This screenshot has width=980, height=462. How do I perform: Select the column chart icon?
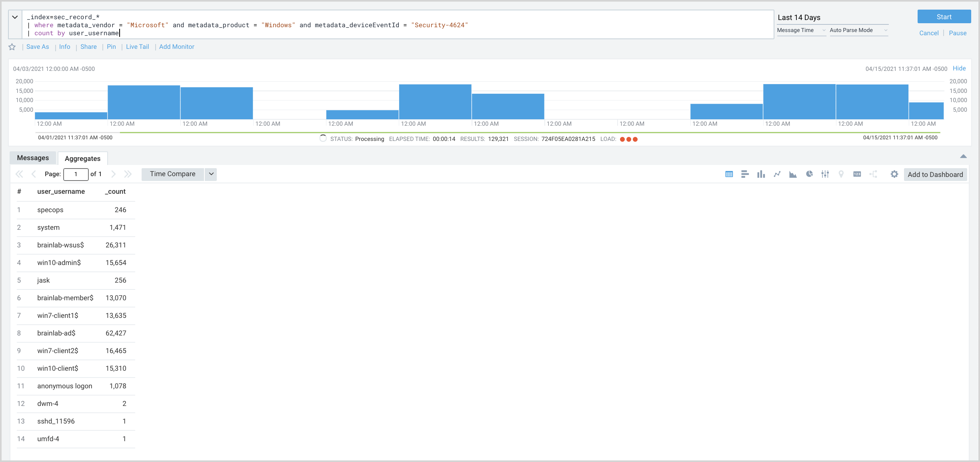click(761, 174)
